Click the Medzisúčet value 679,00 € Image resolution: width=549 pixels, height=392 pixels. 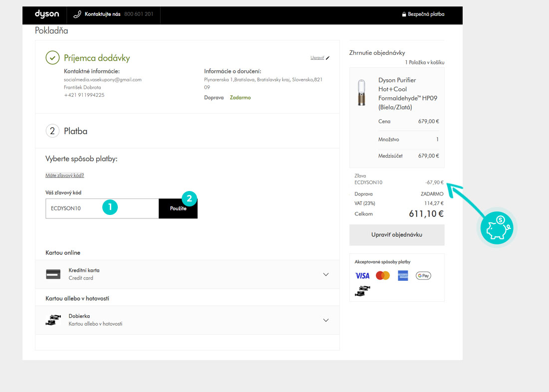(x=429, y=156)
